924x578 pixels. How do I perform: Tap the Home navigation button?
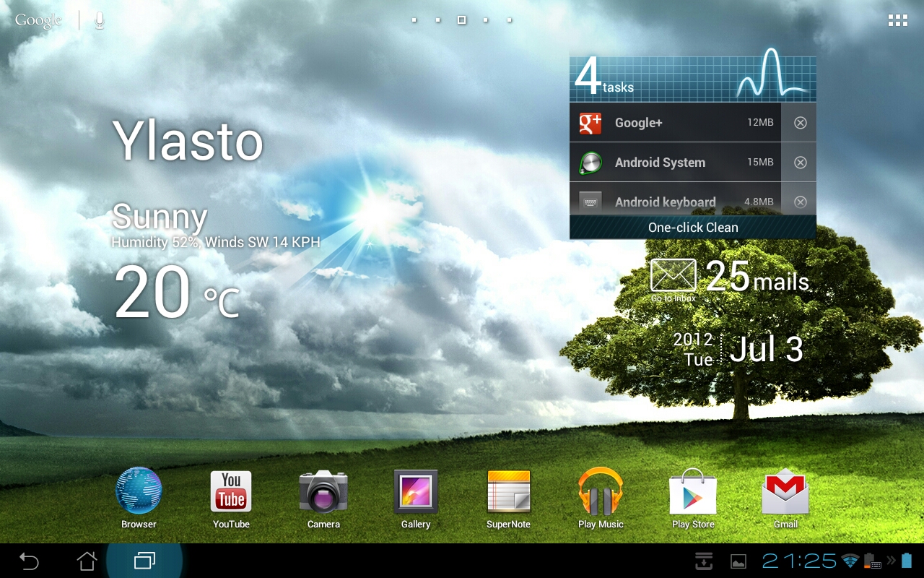(x=87, y=561)
